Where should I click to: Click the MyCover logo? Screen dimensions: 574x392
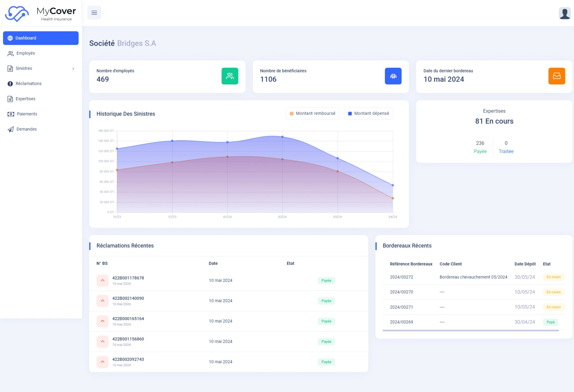40,14
